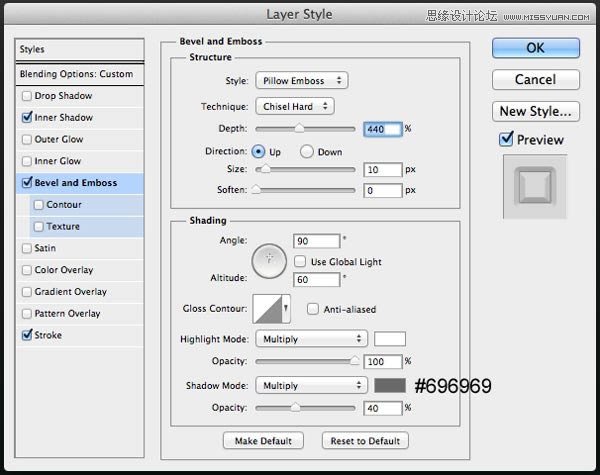Click the layer style preview thumbnail
600x475 pixels.
pyautogui.click(x=535, y=186)
